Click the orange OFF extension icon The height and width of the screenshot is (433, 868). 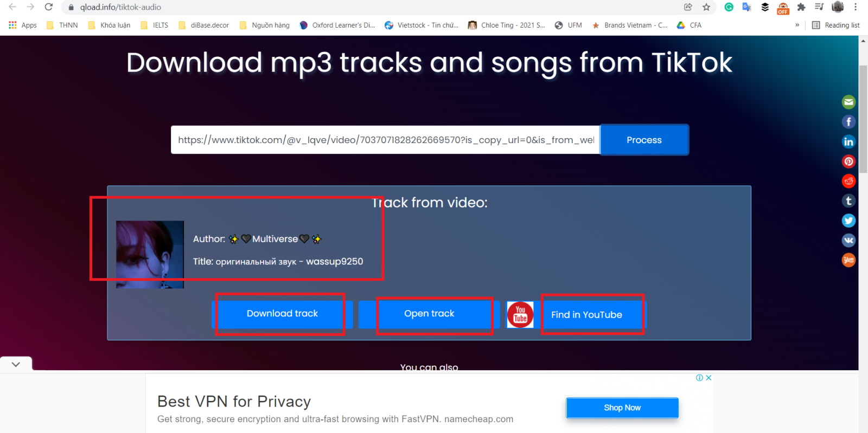[783, 8]
